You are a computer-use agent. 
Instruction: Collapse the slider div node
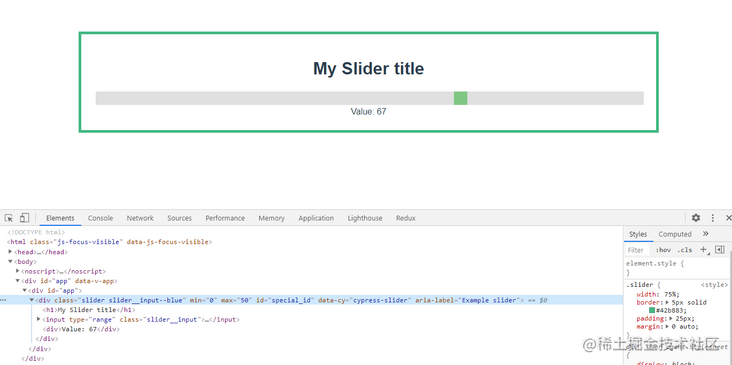32,300
